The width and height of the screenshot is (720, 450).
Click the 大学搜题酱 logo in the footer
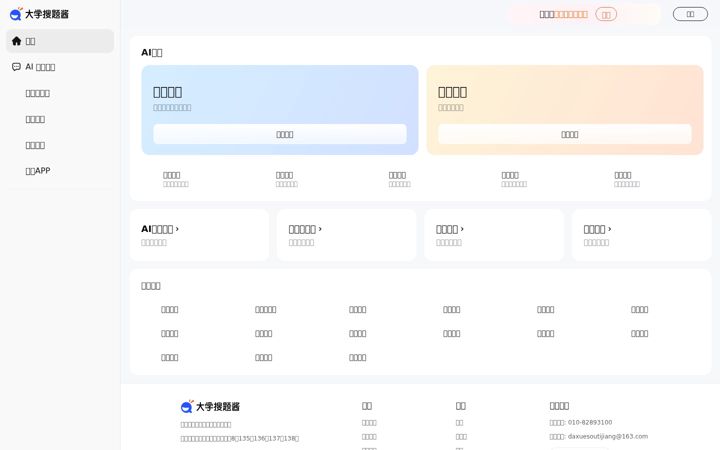tap(210, 406)
